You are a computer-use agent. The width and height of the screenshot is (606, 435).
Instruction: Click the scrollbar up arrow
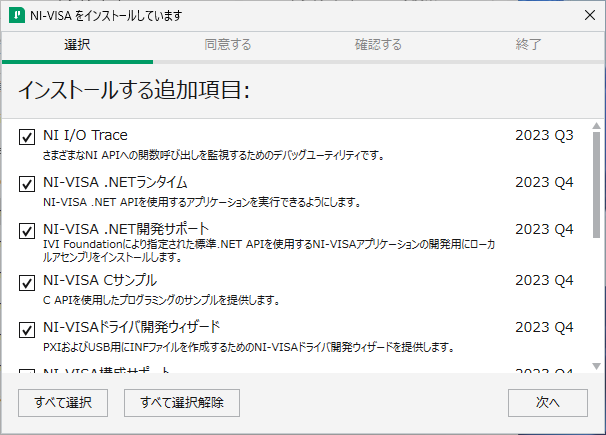[x=596, y=126]
